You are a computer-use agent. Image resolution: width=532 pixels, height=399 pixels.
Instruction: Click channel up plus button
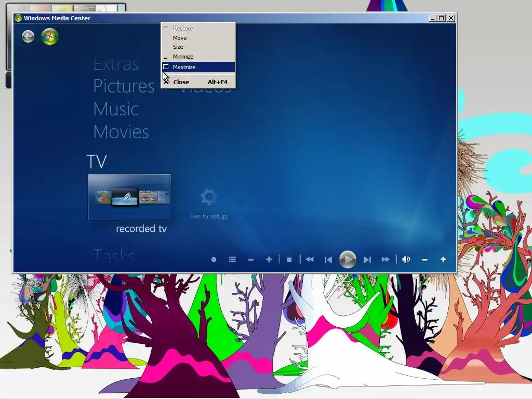[270, 260]
